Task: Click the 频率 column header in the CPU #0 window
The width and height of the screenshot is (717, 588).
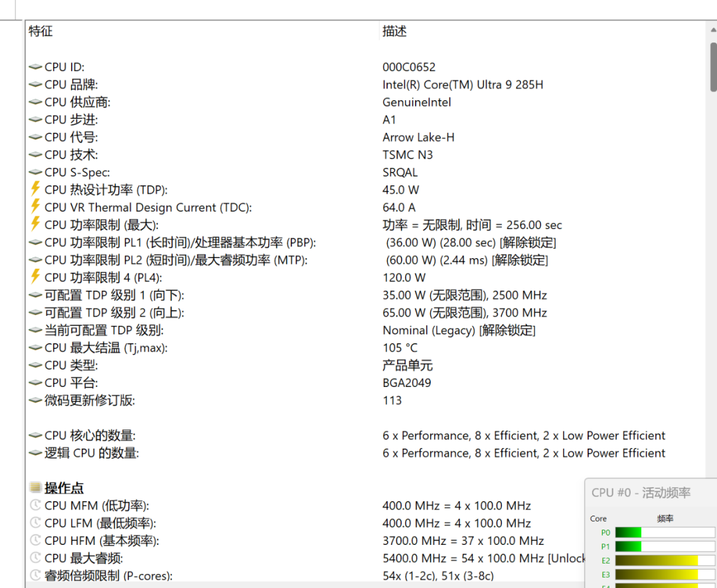Action: [x=665, y=518]
